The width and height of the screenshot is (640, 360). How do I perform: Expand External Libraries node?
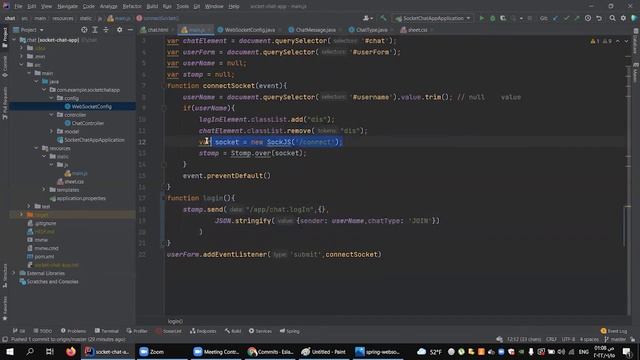click(14, 273)
